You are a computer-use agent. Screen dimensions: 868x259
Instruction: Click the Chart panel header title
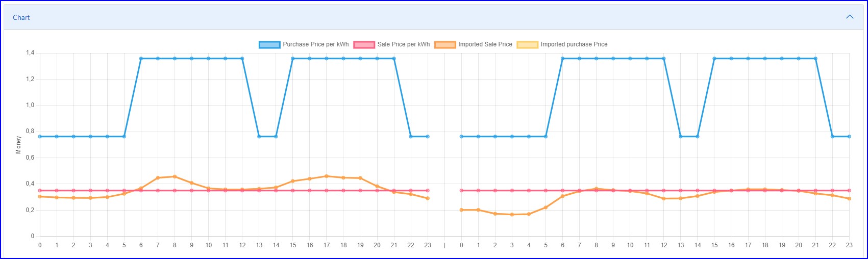(21, 17)
